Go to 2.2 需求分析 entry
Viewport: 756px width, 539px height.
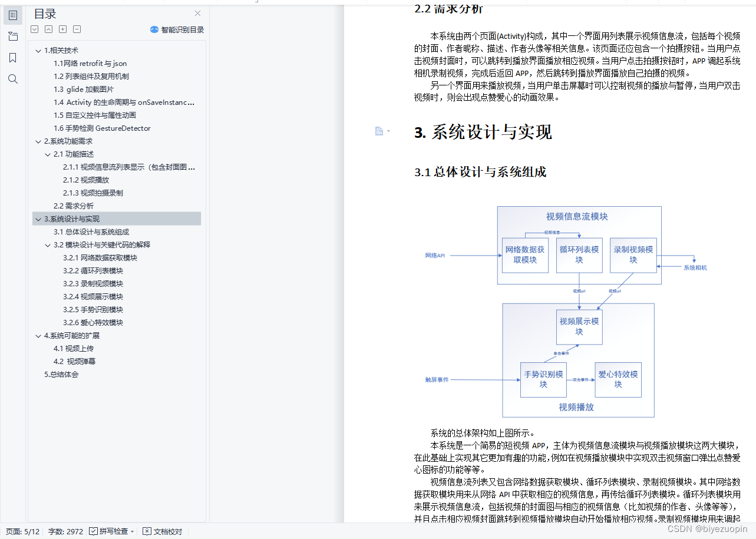[74, 206]
